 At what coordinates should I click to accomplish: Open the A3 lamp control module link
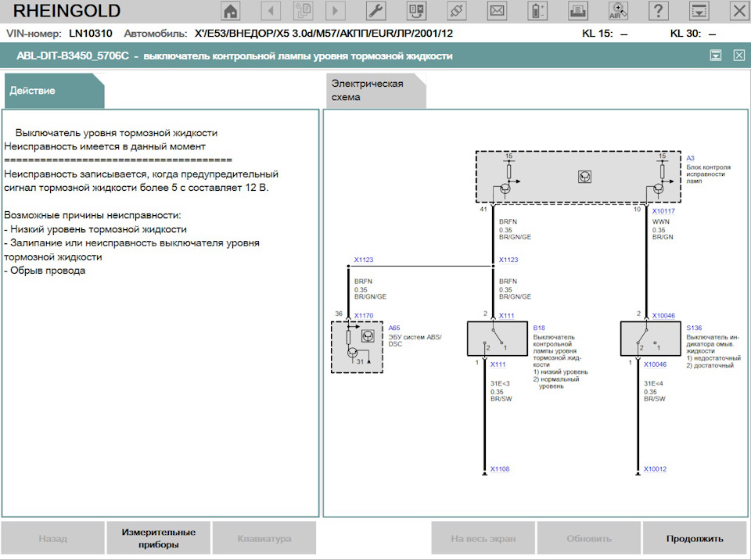690,158
